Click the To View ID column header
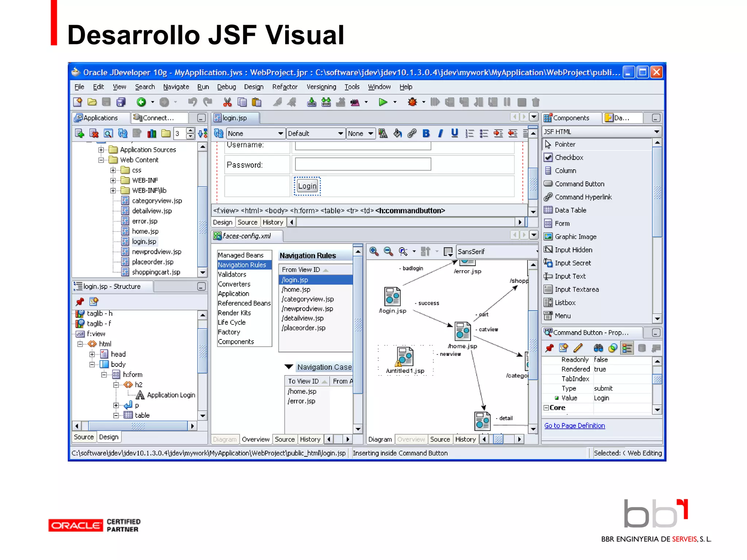The image size is (747, 560). coord(307,381)
